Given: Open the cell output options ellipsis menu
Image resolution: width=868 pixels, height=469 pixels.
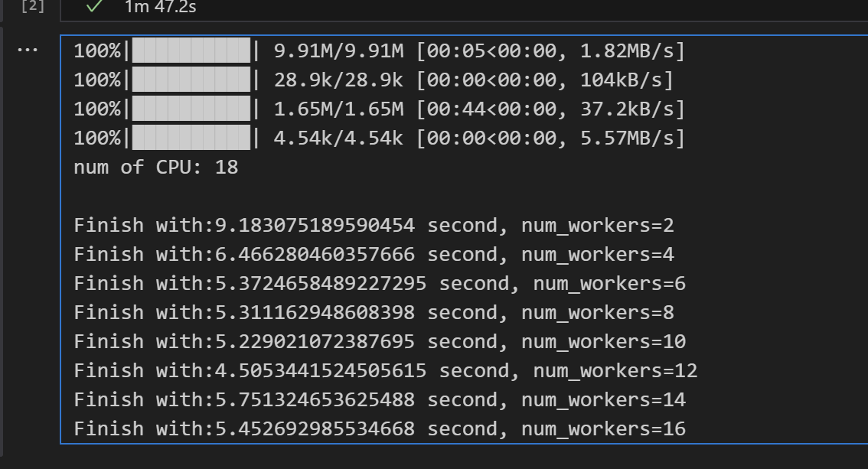Looking at the screenshot, I should point(28,50).
